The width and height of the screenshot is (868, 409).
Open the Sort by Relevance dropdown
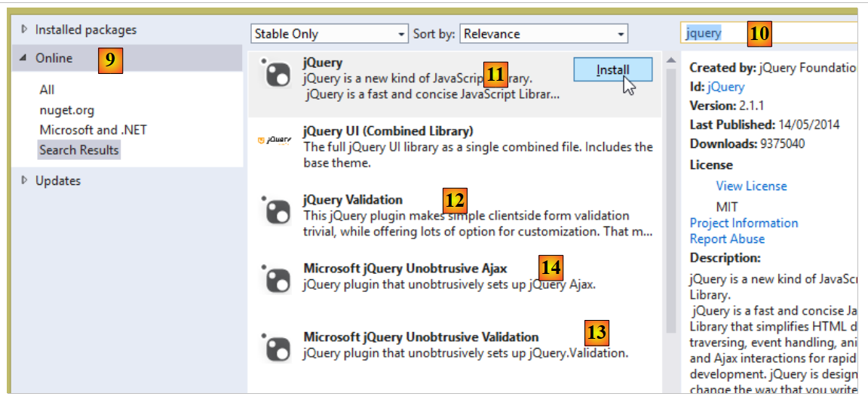[543, 34]
